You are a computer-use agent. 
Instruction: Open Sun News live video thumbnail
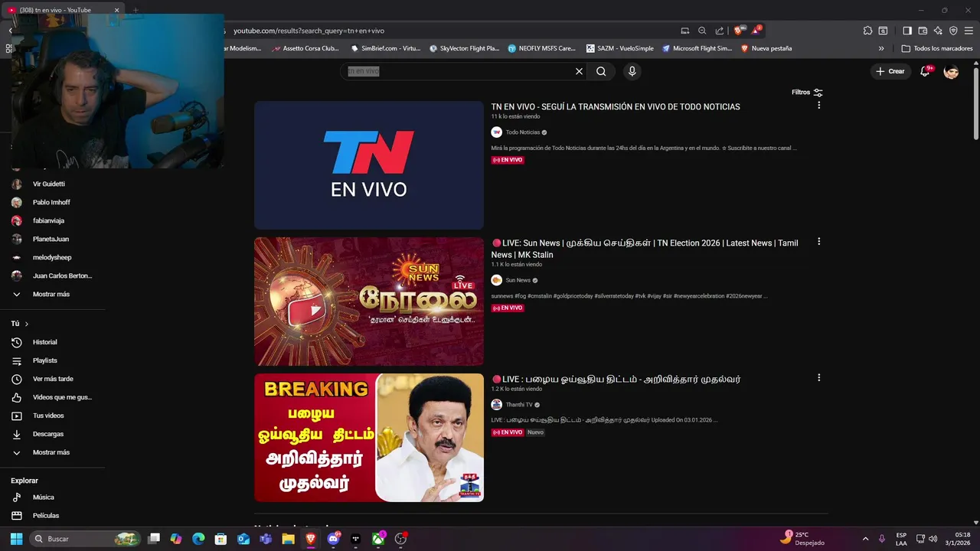(x=369, y=302)
